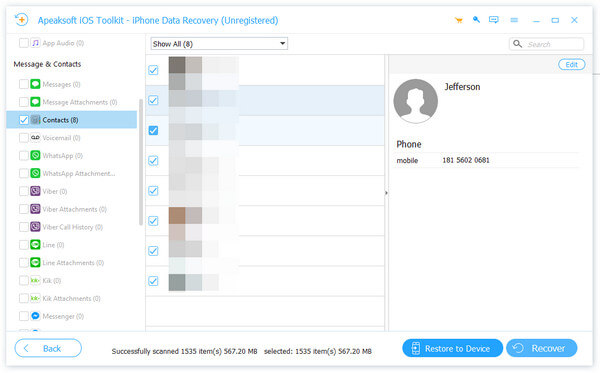The image size is (600, 373).
Task: Select Line Attachments (0) category
Action: tap(73, 263)
